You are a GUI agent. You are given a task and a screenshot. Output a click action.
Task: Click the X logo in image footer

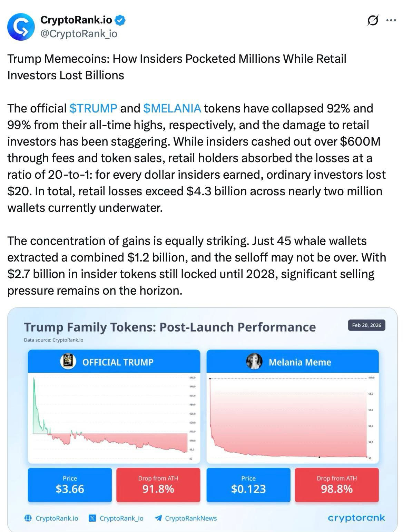point(92,518)
